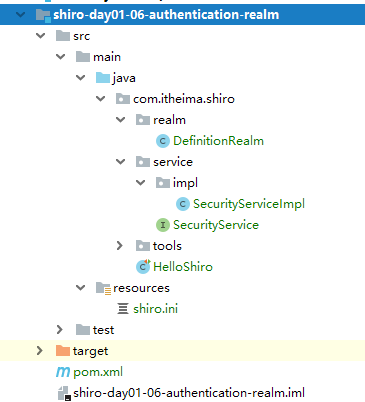Screen dimensions: 365x402
Task: Click the resources folder icon
Action: pos(103,288)
